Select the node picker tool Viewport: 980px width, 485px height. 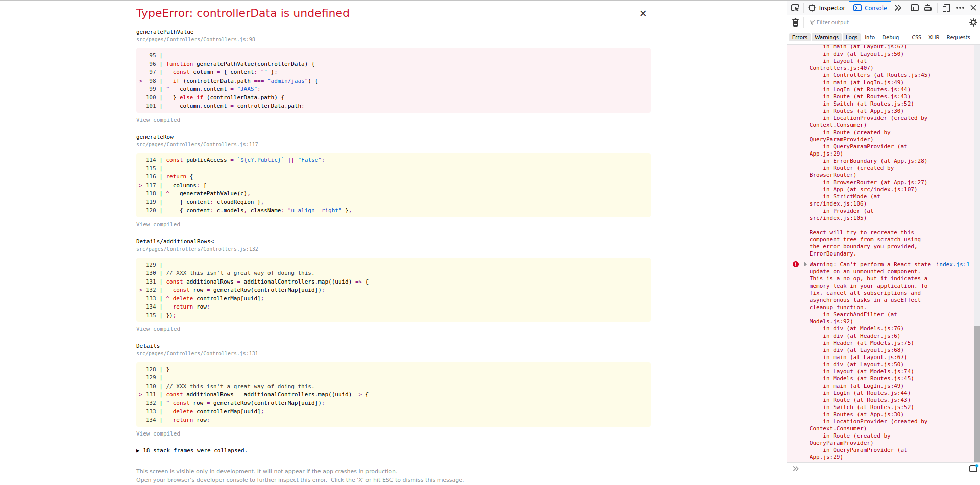[x=795, y=8]
